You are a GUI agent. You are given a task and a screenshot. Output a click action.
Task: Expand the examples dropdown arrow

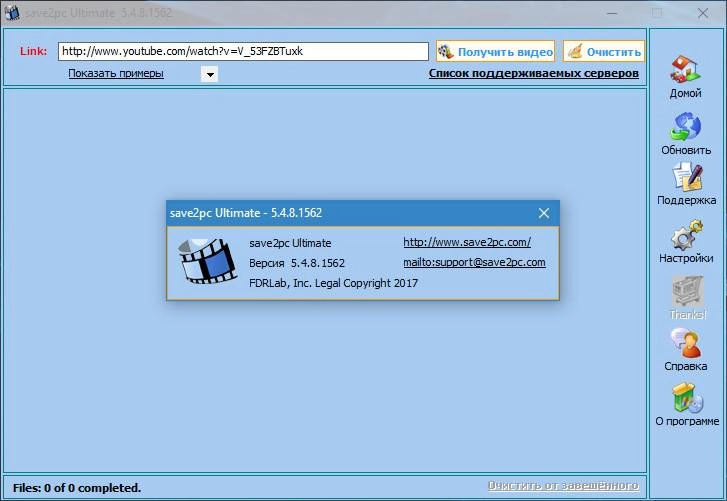tap(210, 74)
